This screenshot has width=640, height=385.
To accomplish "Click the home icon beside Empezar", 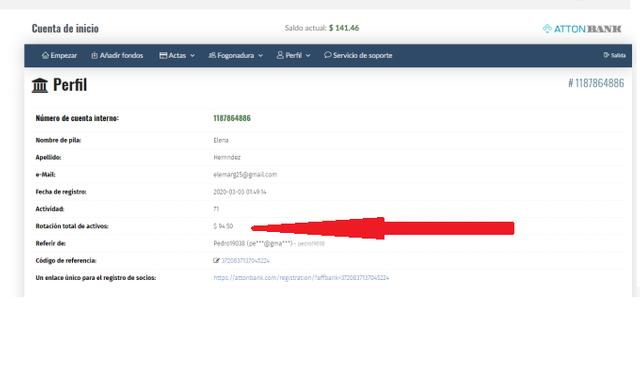I will coord(45,55).
